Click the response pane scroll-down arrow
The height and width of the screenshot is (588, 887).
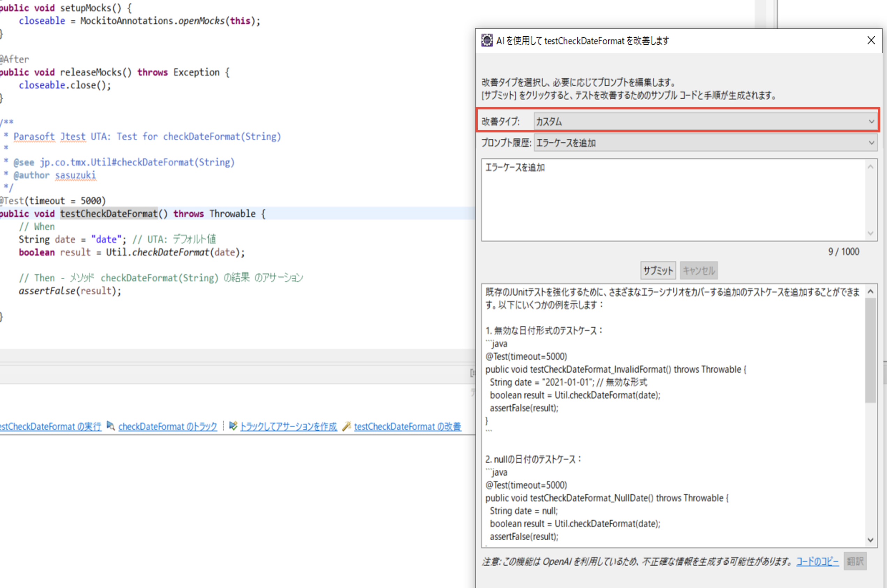coord(871,540)
